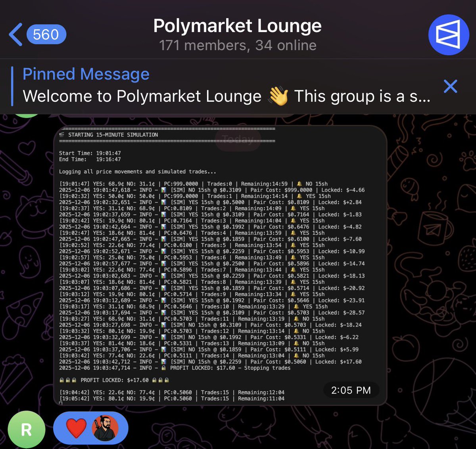Click the Start Time: 19:01:47 line

click(x=90, y=153)
